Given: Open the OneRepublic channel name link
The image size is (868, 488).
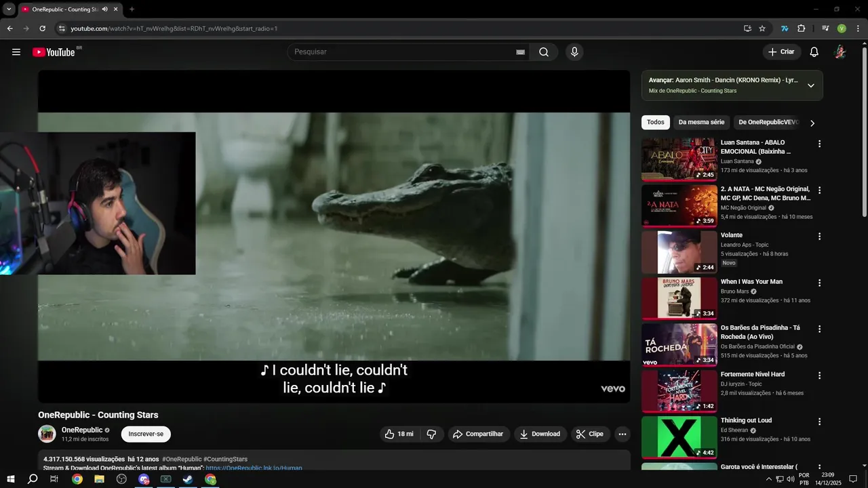Looking at the screenshot, I should coord(82,430).
